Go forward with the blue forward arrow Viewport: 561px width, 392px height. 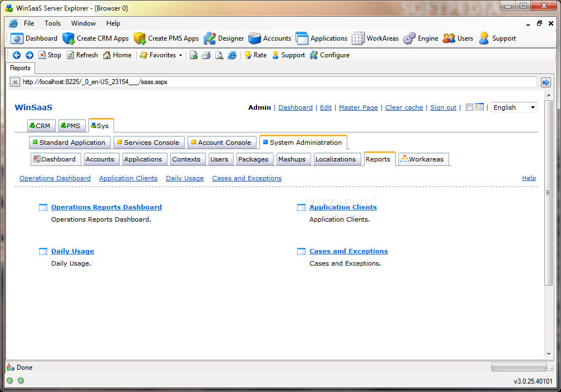(x=29, y=55)
